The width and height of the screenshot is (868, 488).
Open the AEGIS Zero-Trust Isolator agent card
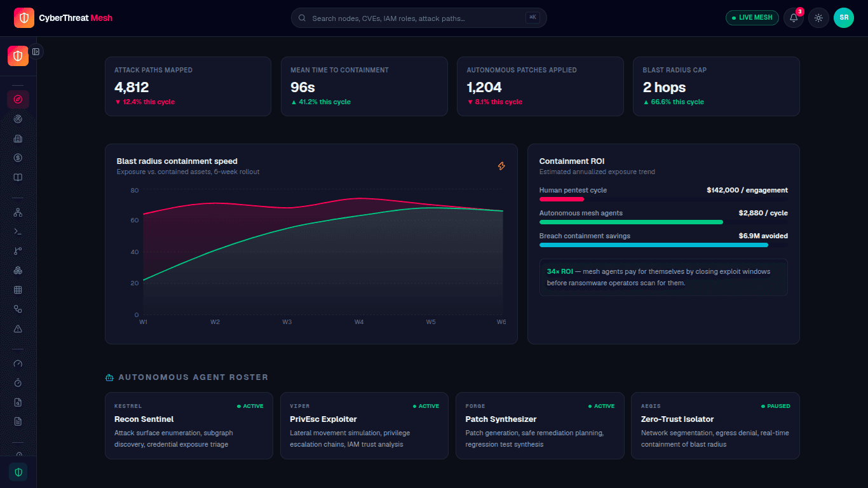(715, 426)
